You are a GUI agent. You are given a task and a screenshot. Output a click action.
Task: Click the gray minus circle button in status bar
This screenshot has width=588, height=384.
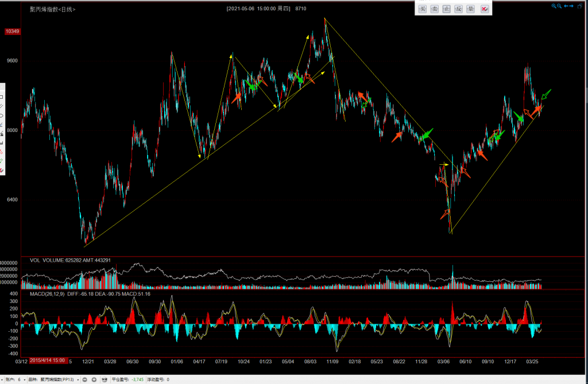(85, 379)
